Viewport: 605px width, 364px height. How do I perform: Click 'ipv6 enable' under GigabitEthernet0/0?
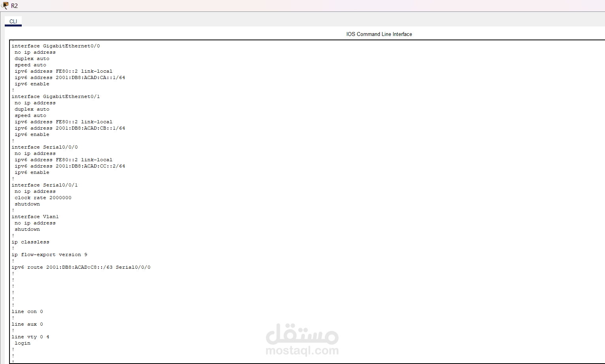pos(32,84)
